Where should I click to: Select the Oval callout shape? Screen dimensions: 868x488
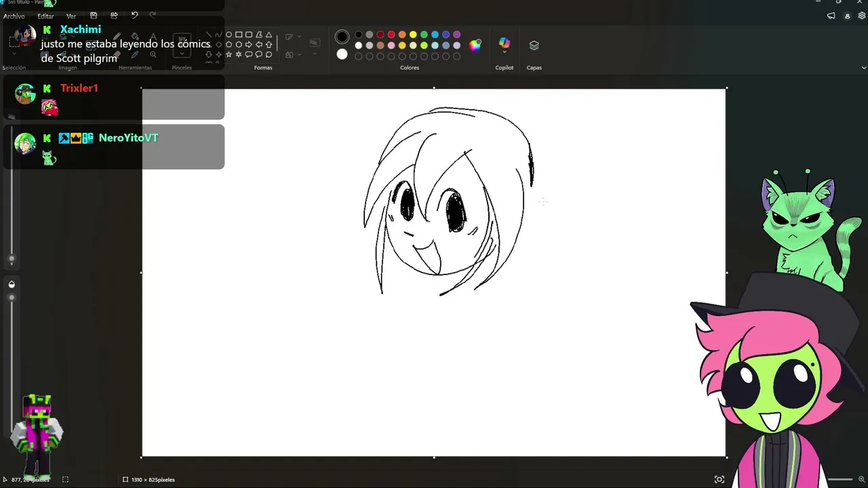click(x=259, y=55)
